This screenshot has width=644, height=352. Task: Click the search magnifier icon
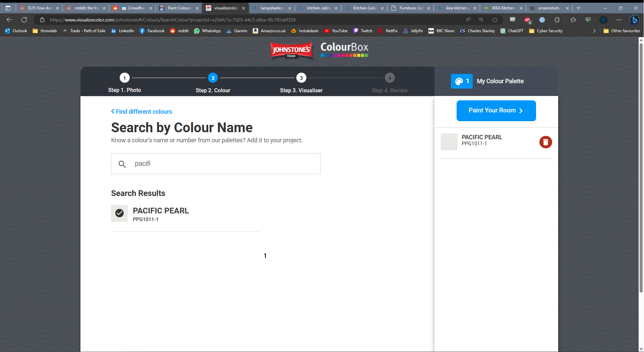(x=122, y=164)
